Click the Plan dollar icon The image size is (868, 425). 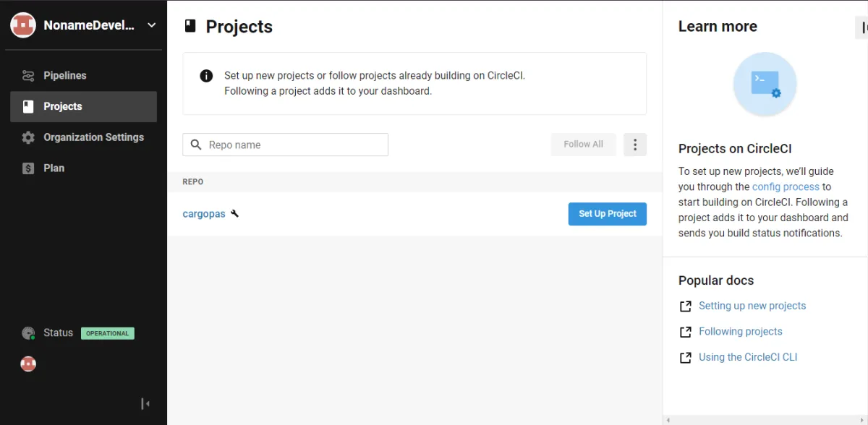[28, 168]
